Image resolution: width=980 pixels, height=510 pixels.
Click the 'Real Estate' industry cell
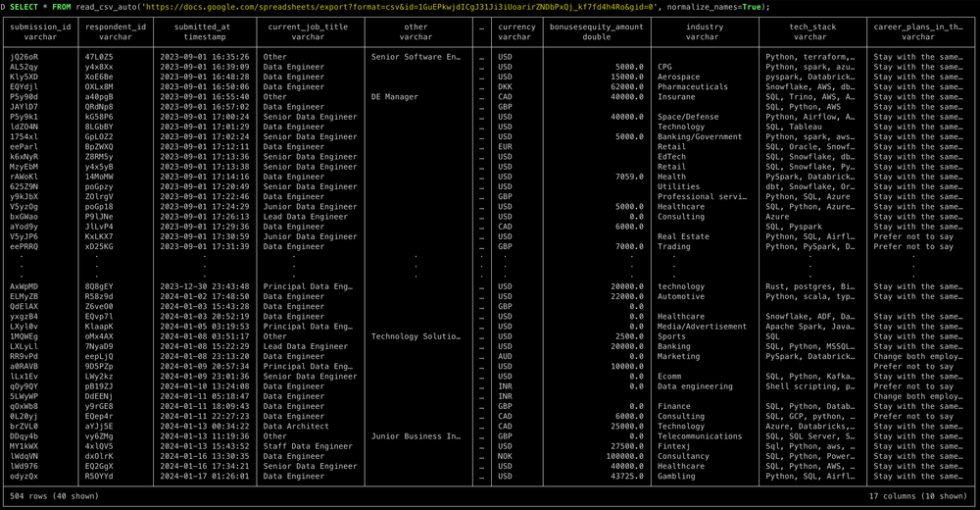coord(683,237)
